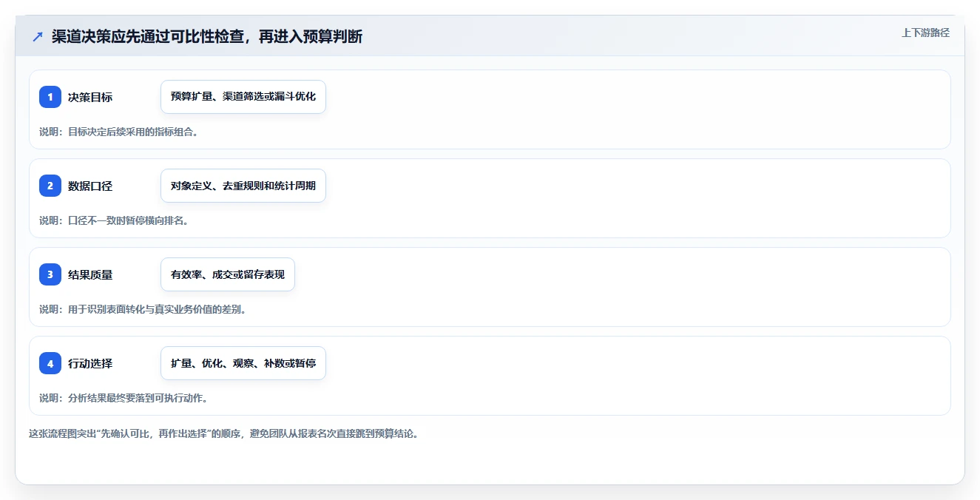Click the 数据口径 step label
Screen dimensions: 980x500
point(90,186)
